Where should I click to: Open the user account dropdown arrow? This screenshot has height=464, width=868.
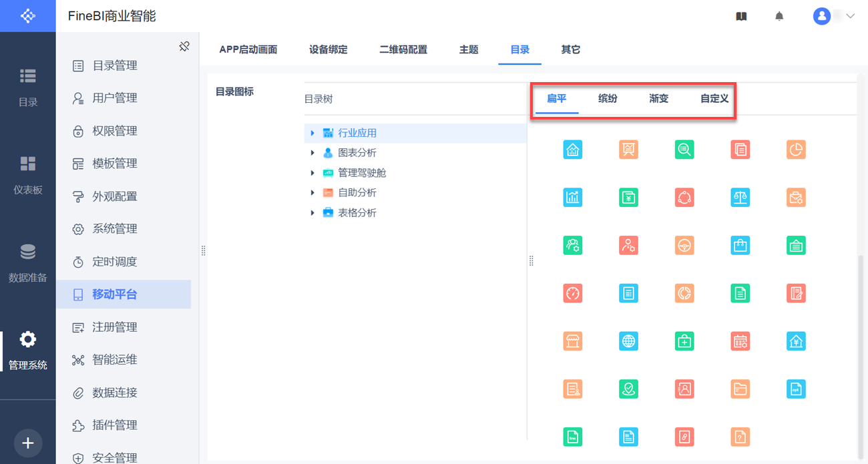pyautogui.click(x=850, y=17)
